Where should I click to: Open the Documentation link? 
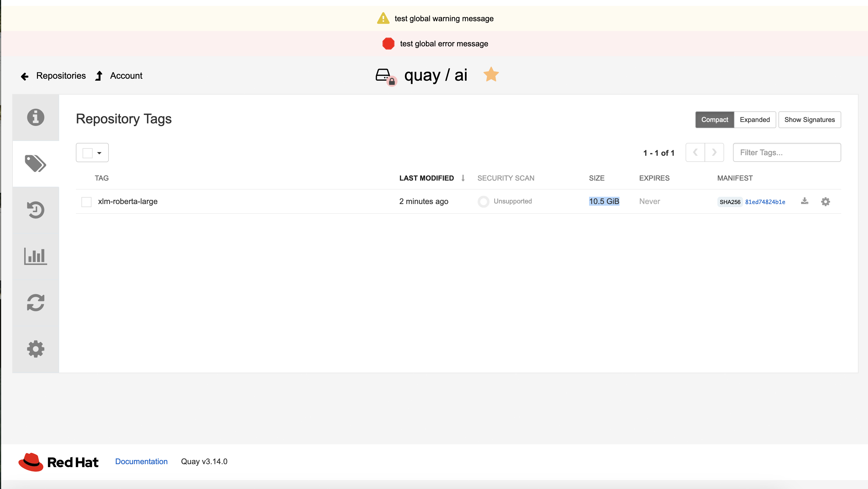(x=141, y=461)
